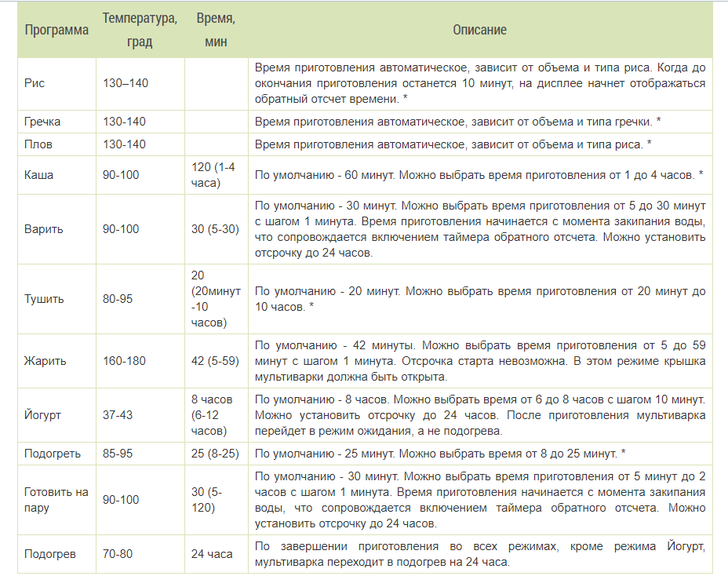The width and height of the screenshot is (728, 587).
Task: Click the '20 (20минут -10 часов)' time cell
Action: click(217, 299)
